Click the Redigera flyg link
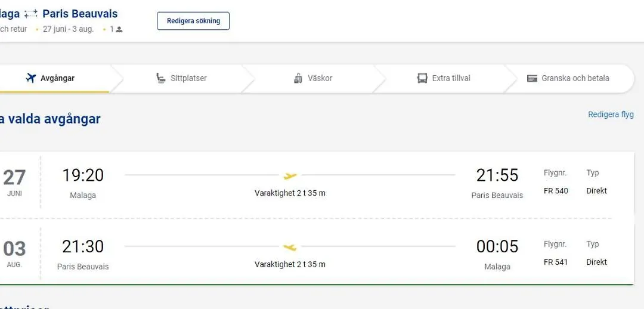This screenshot has height=309, width=644. [611, 115]
